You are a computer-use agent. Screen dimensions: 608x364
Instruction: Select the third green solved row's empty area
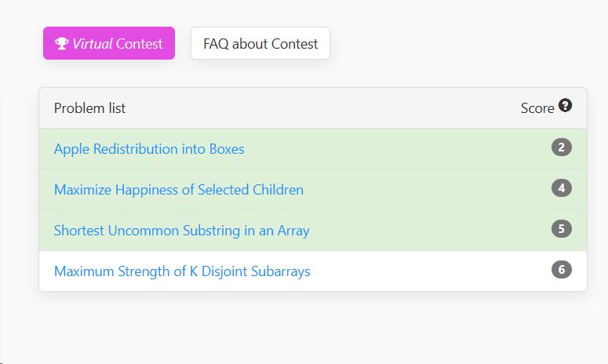[x=427, y=231]
